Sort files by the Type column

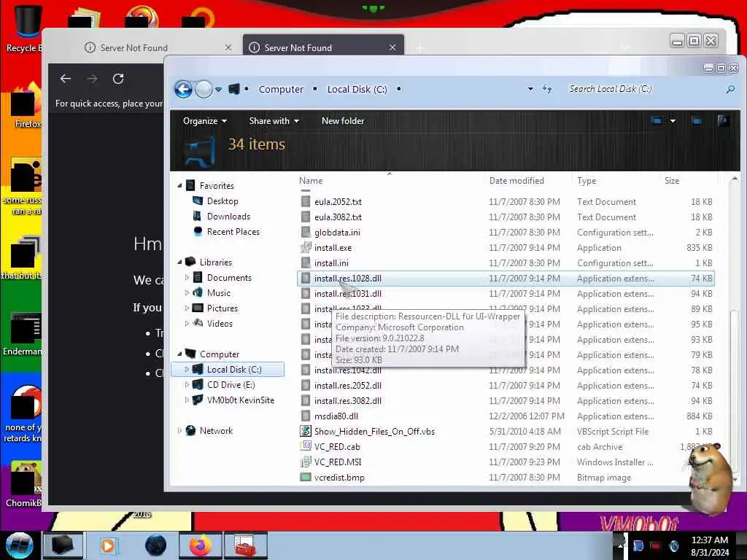tap(587, 181)
